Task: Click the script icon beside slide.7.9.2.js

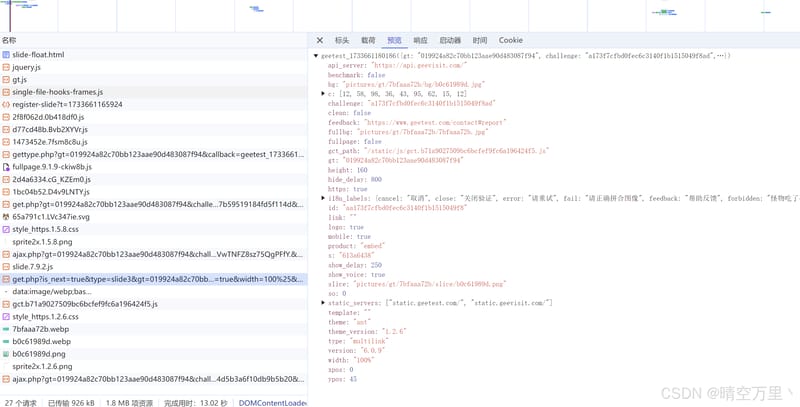Action: (x=6, y=267)
